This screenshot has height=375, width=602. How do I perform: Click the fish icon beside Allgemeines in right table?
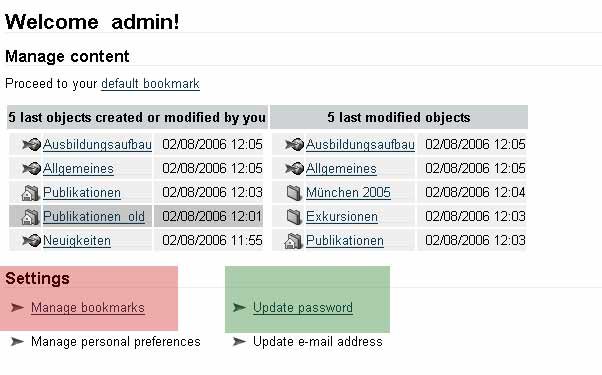click(294, 169)
